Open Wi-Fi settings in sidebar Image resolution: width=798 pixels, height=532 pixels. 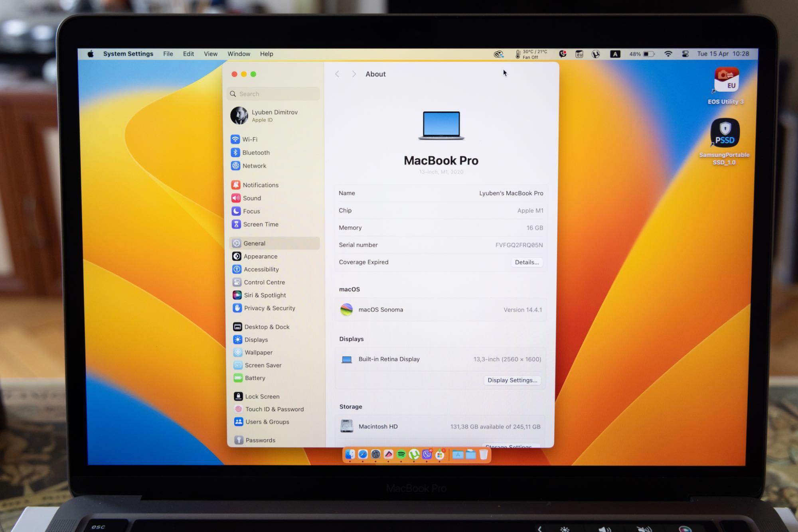[x=244, y=139]
